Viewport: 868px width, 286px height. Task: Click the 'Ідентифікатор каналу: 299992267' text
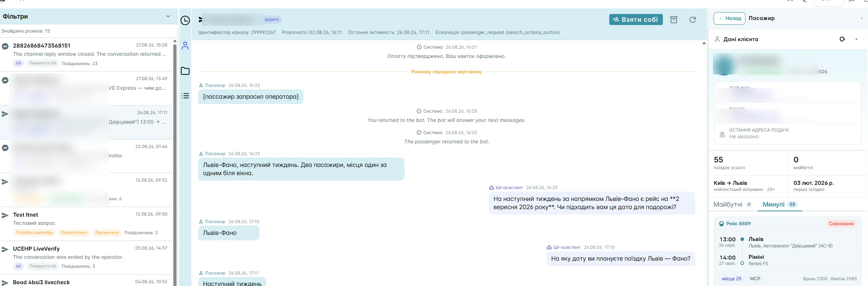point(237,33)
